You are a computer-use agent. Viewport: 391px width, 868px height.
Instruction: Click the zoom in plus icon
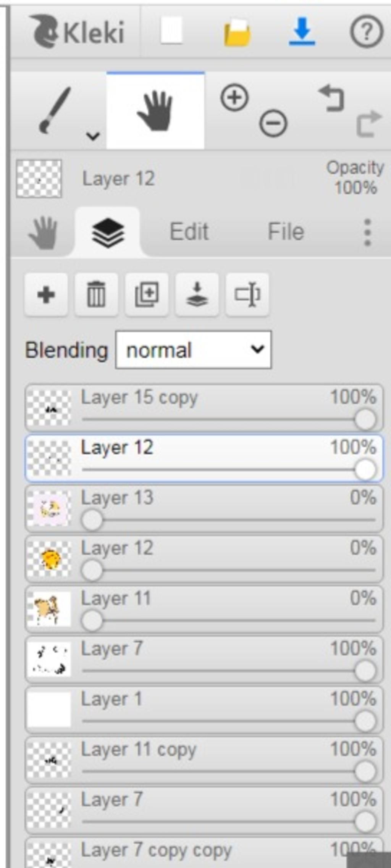[234, 98]
